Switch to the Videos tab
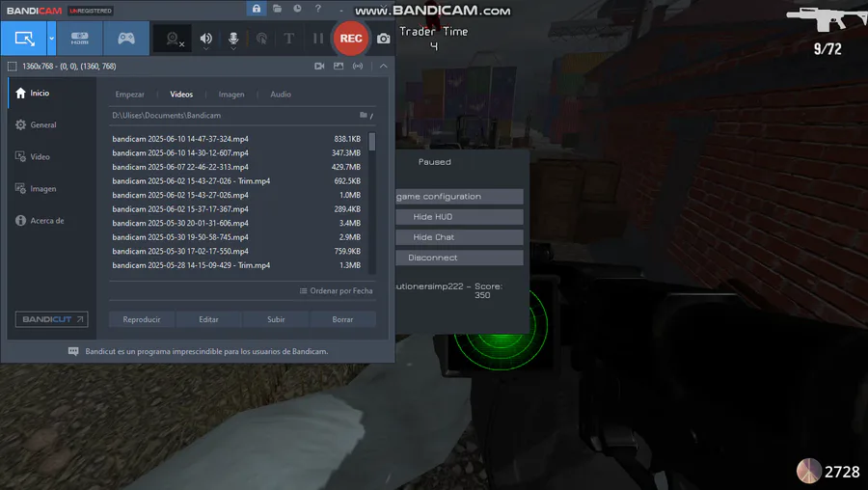The image size is (868, 490). [181, 95]
